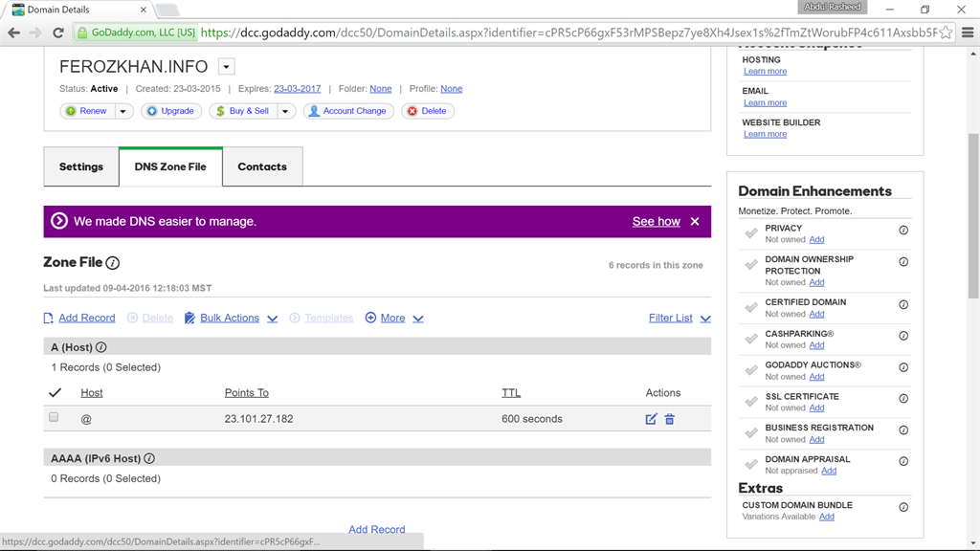Open dropdown next to FEROZKHAN.INFO domain name
Viewport: 980px width, 551px height.
coord(226,66)
